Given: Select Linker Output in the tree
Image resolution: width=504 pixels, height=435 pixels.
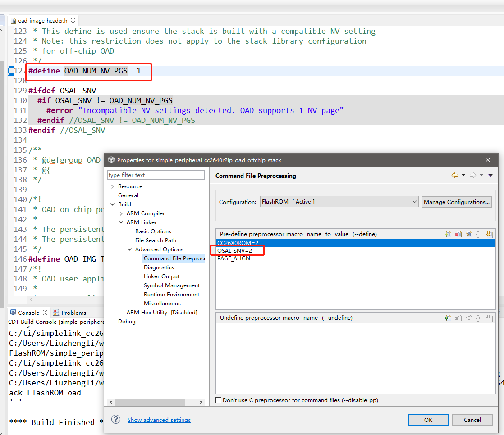Looking at the screenshot, I should (161, 276).
